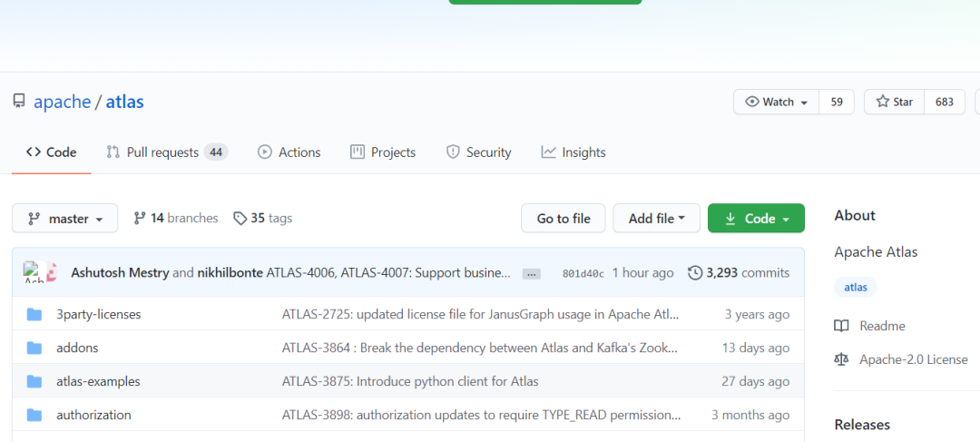Click the addons folder icon
Screen dimensions: 980x442
pos(34,348)
